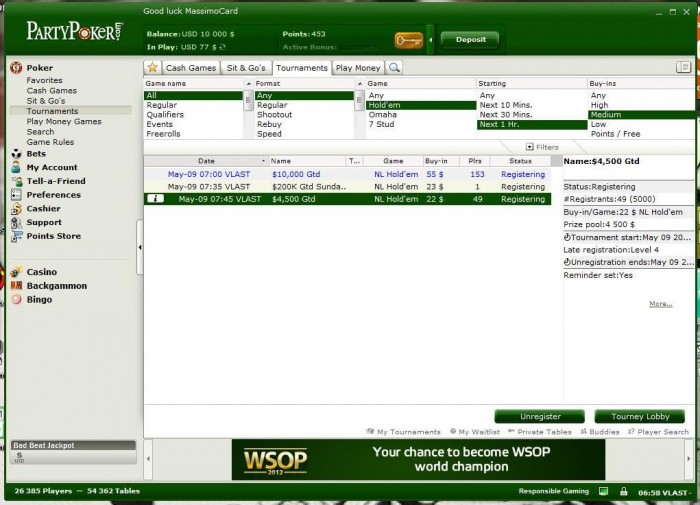Screen dimensions: 700x505
Task: Click the magnifier search tab icon
Action: (394, 68)
